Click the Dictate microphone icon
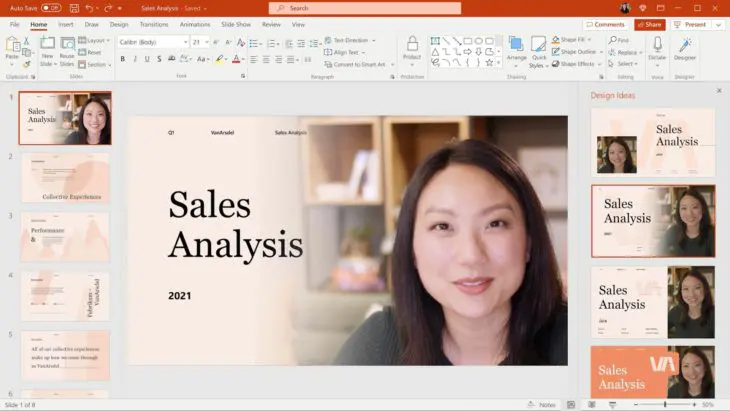The height and width of the screenshot is (411, 730). 656,45
